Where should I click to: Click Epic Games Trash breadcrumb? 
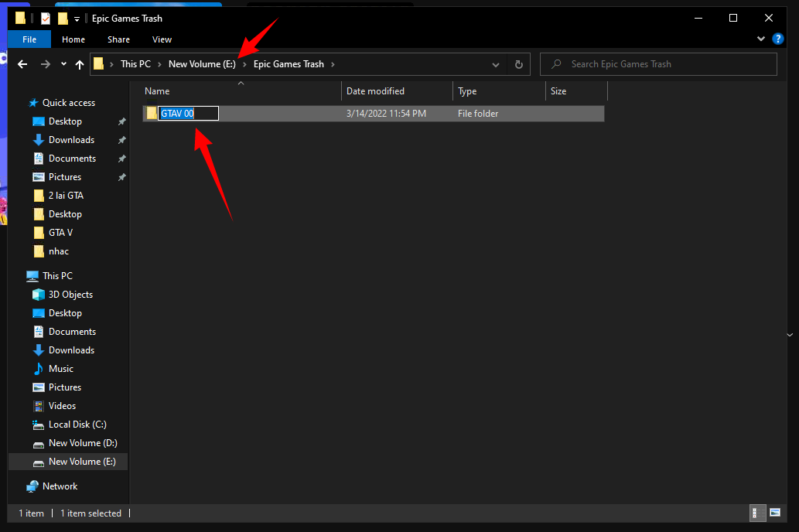289,64
